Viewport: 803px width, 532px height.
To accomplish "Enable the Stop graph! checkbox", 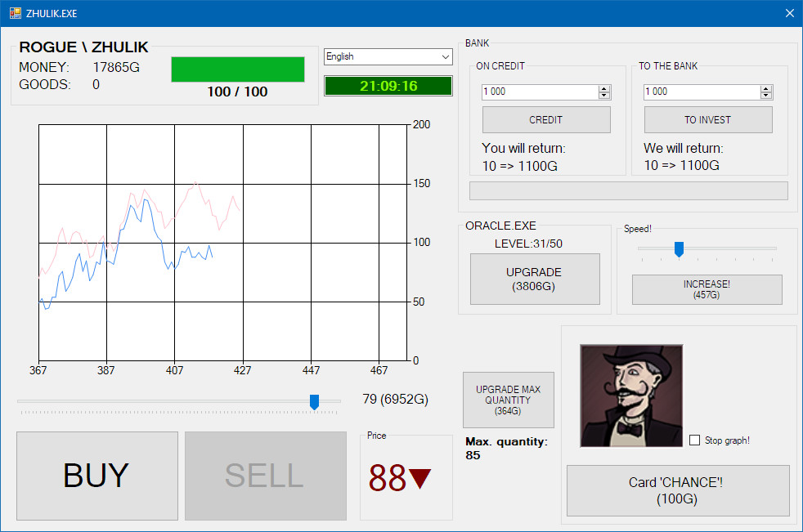I will (x=695, y=440).
